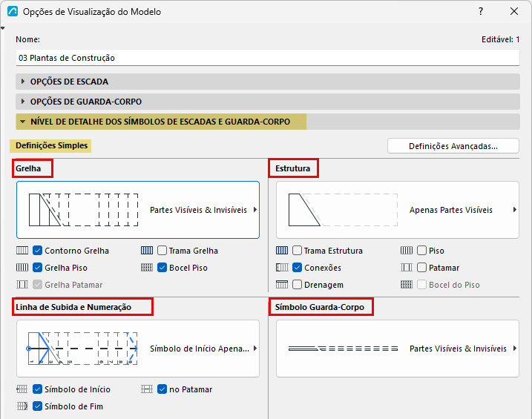Open help with the question mark
This screenshot has width=532, height=419.
(481, 12)
